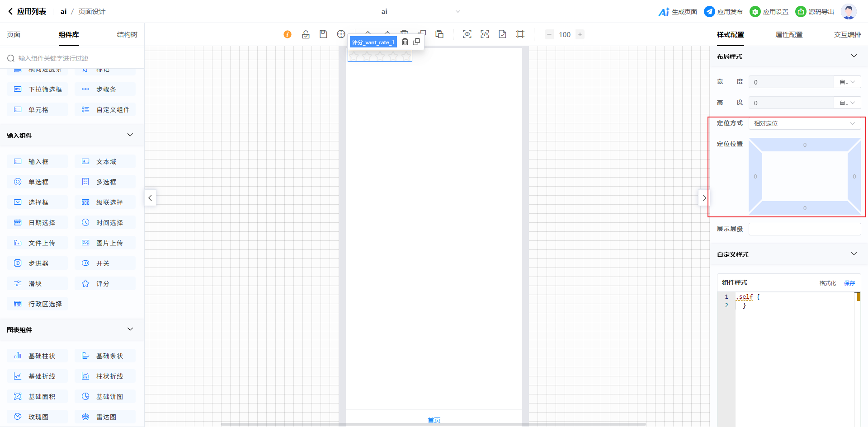This screenshot has width=868, height=427.
Task: Click the paste clipboard icon in toolbar
Action: click(x=439, y=34)
